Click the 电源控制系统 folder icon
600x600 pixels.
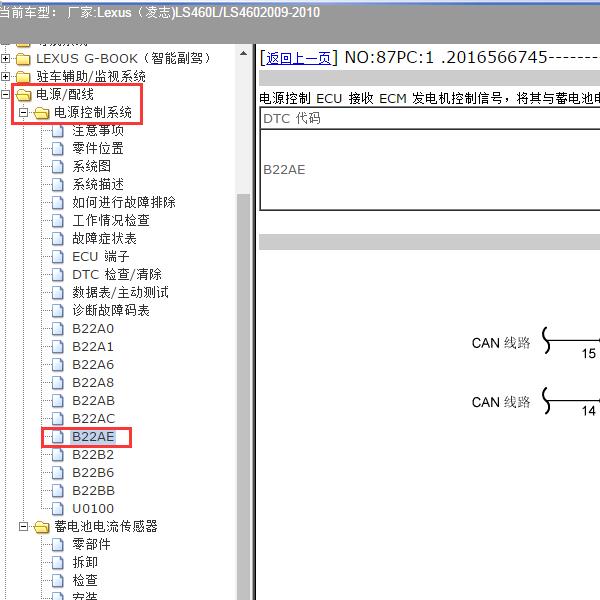pos(42,113)
